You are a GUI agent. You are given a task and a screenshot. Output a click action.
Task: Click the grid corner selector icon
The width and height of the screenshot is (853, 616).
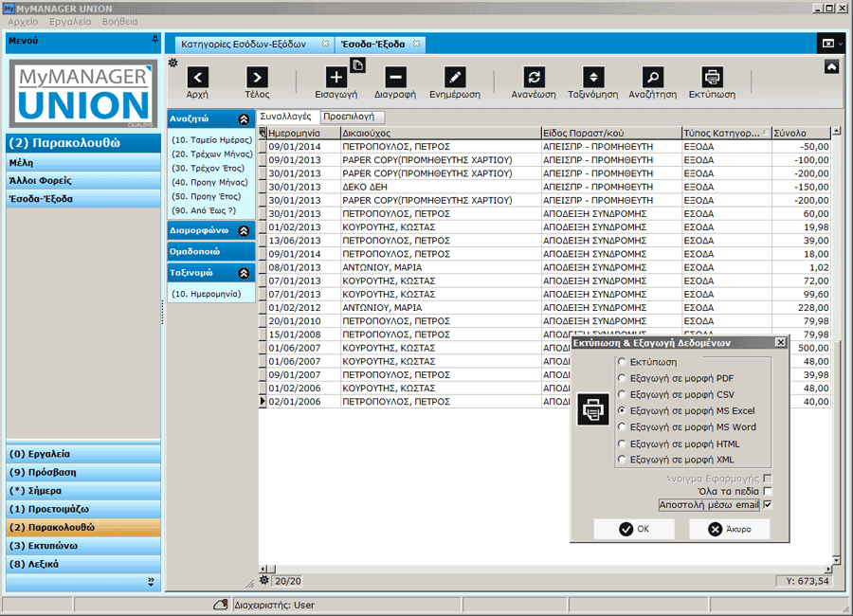coord(263,133)
